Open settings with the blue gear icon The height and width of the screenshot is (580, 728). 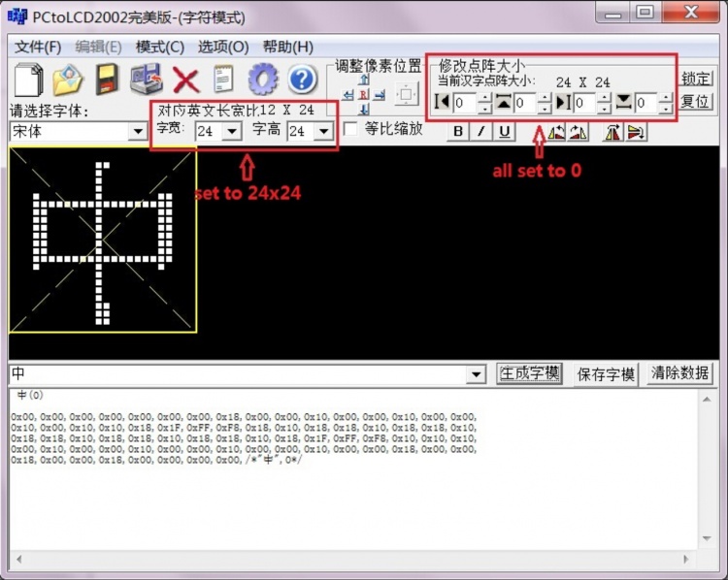(263, 79)
